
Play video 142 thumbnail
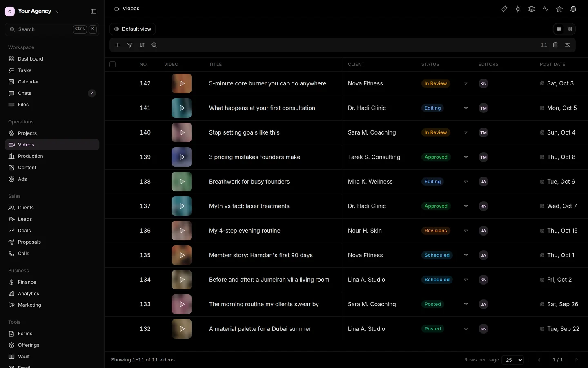click(x=182, y=83)
